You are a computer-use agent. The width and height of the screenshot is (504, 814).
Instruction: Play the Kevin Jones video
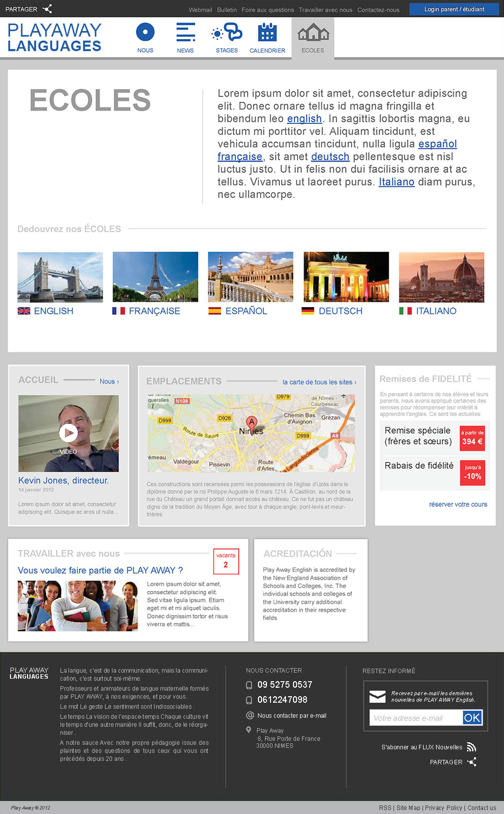point(68,433)
